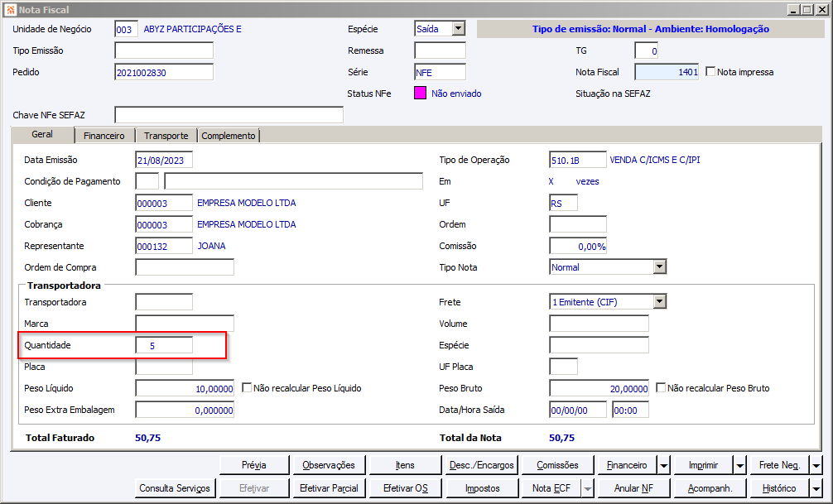Click the Frete Neg. button

pyautogui.click(x=779, y=465)
